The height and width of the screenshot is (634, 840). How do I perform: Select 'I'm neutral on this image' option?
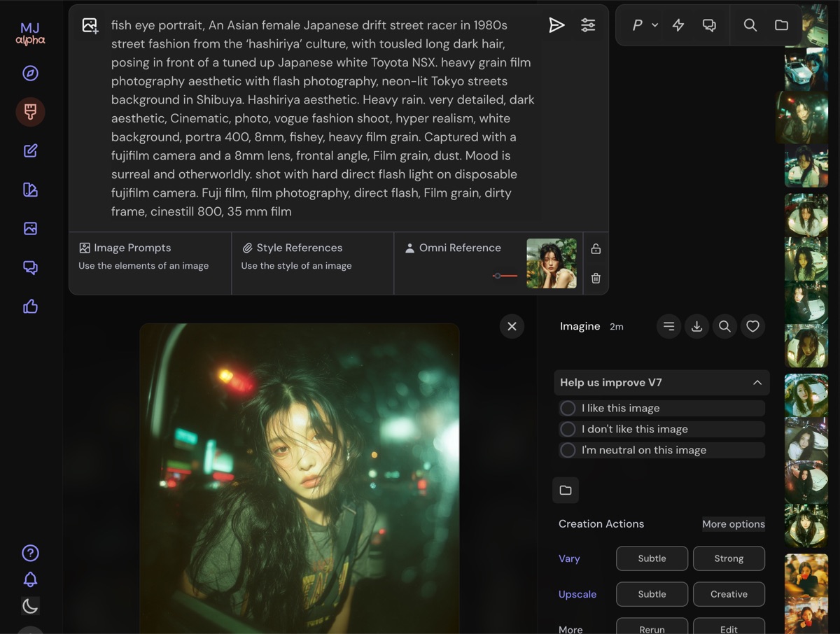pos(661,450)
